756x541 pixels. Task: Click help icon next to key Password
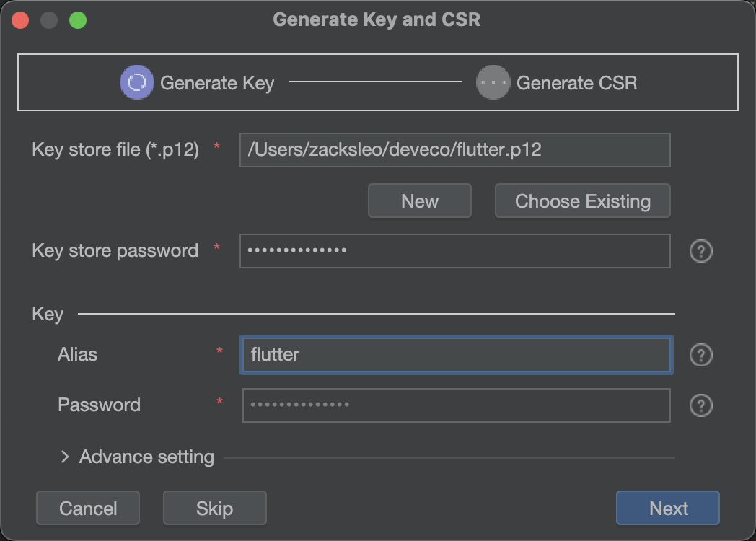pyautogui.click(x=701, y=405)
